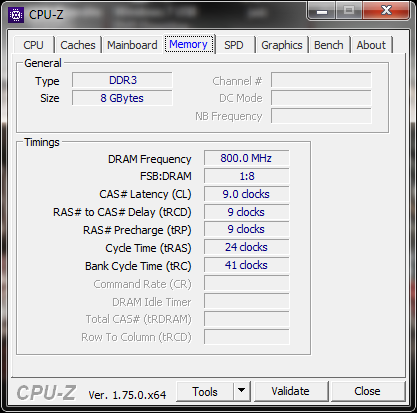417x413 pixels.
Task: Select the Memory tab
Action: [189, 44]
